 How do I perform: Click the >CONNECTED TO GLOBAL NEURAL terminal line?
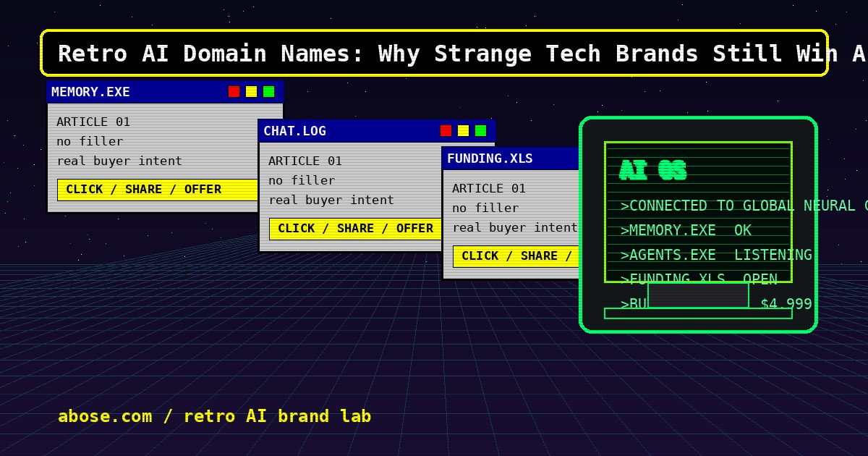click(744, 206)
